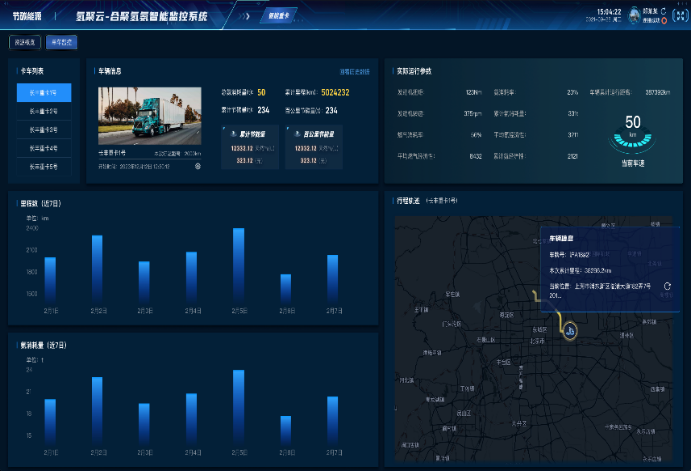
Task: Click the current speed gauge showing 50
Action: [632, 128]
